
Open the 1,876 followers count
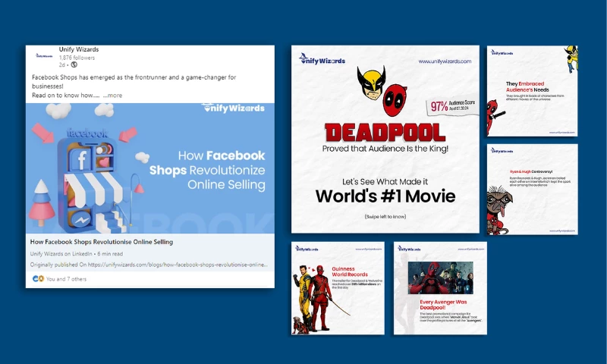pos(77,57)
